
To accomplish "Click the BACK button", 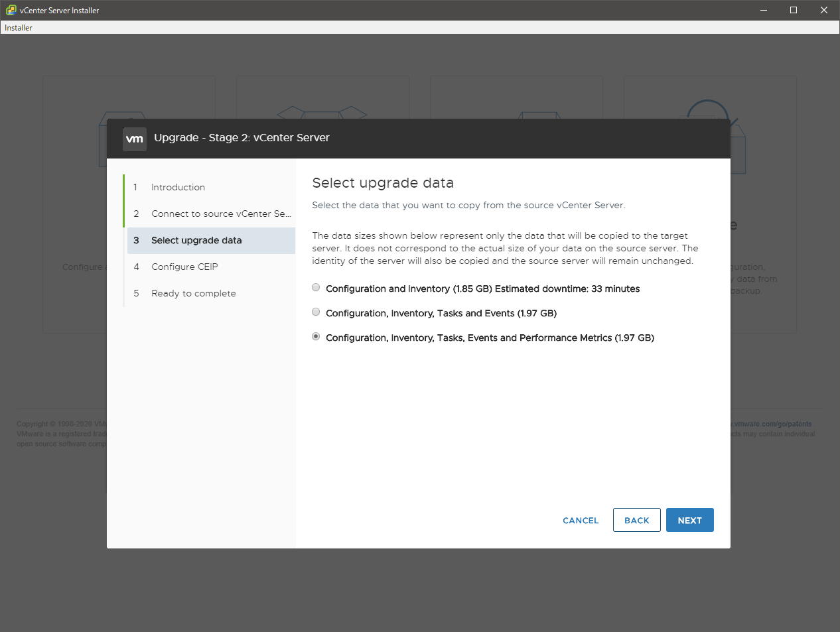I will [636, 521].
